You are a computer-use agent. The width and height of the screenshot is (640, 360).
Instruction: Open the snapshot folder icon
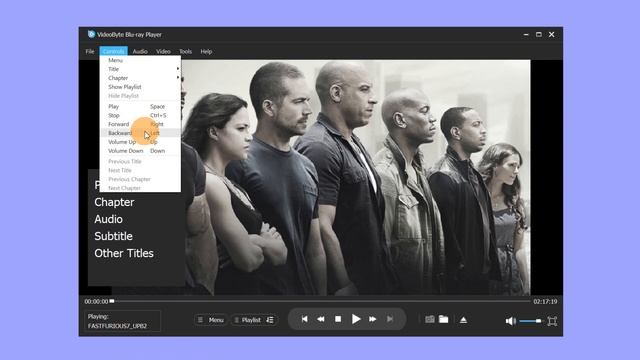[x=444, y=319]
